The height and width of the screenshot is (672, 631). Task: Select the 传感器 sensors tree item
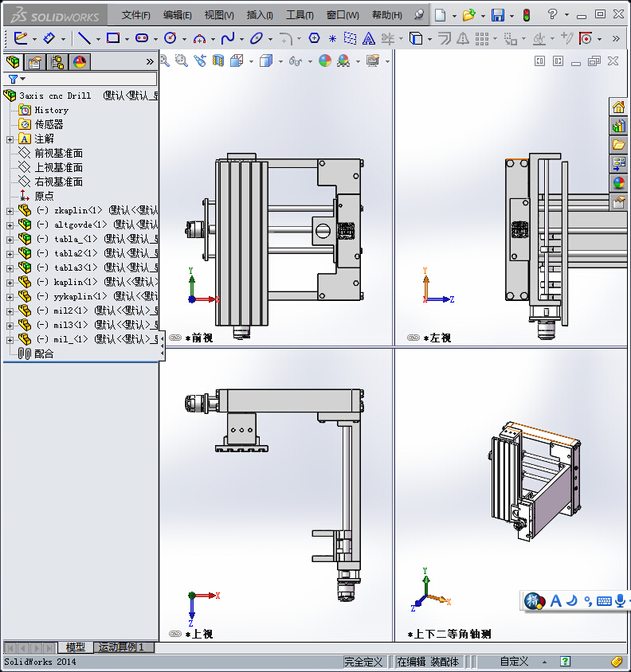coord(49,124)
